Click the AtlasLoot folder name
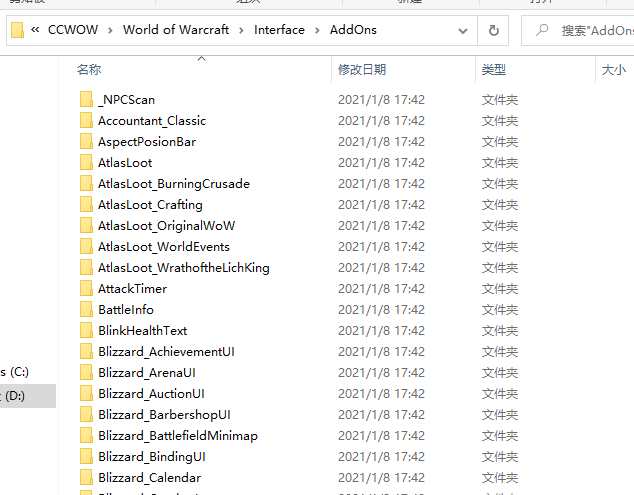 click(125, 163)
